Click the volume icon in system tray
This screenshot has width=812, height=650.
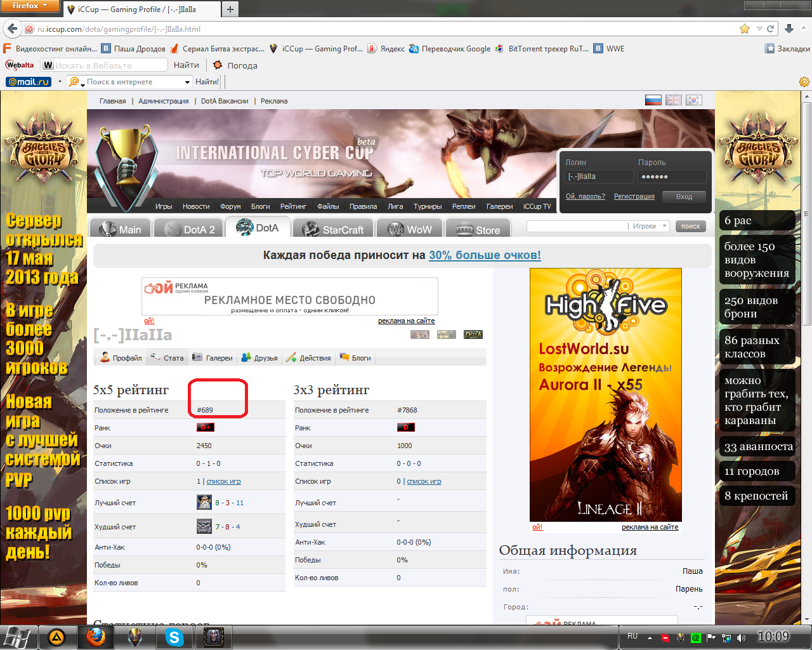pyautogui.click(x=742, y=637)
